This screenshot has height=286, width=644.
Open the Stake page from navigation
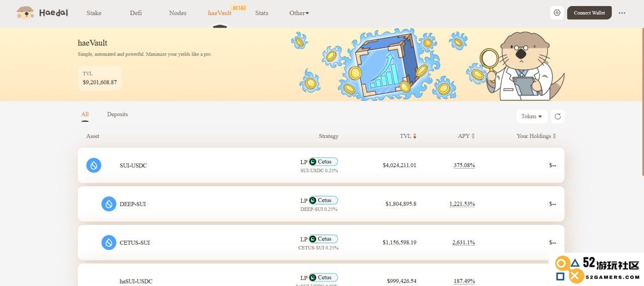click(94, 13)
